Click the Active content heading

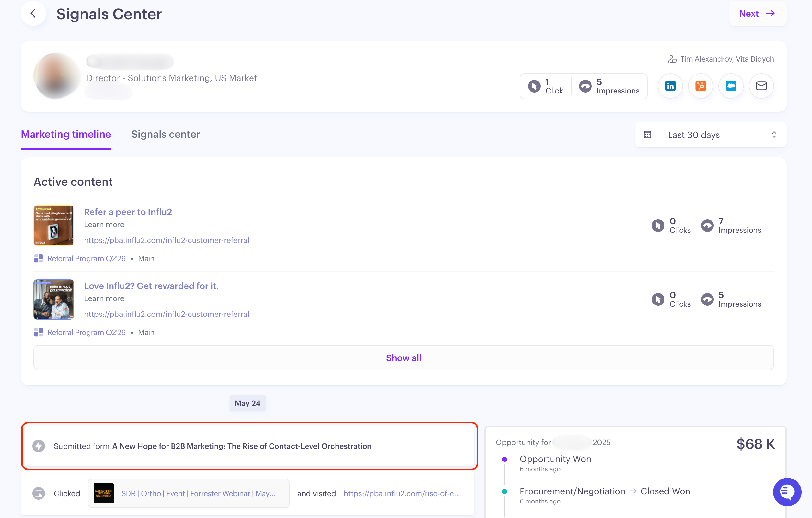(x=73, y=182)
